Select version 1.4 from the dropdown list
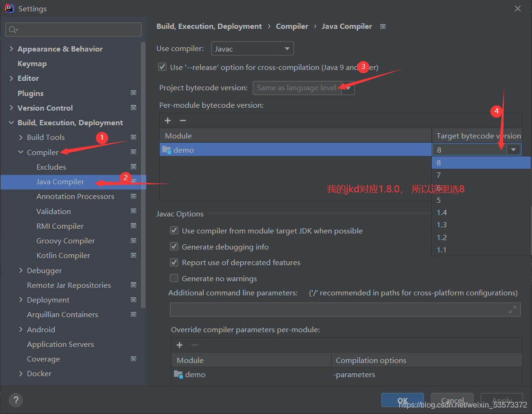The width and height of the screenshot is (532, 414). (481, 212)
